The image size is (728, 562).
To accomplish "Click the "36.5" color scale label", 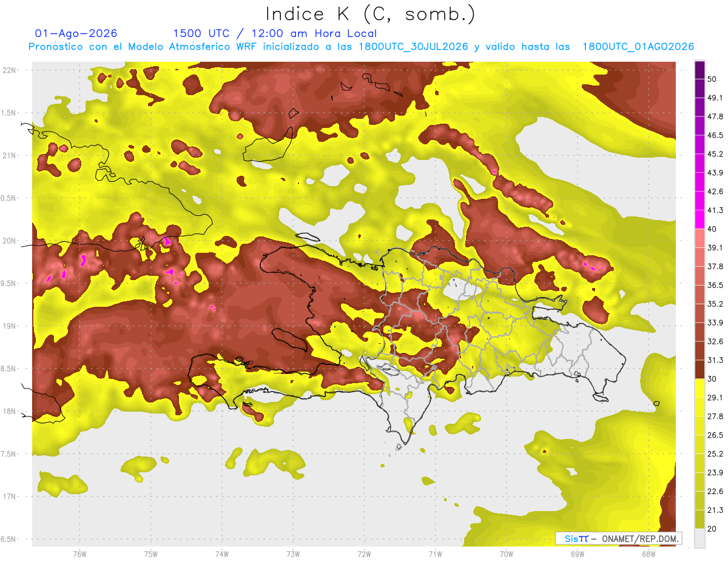I will coord(715,285).
